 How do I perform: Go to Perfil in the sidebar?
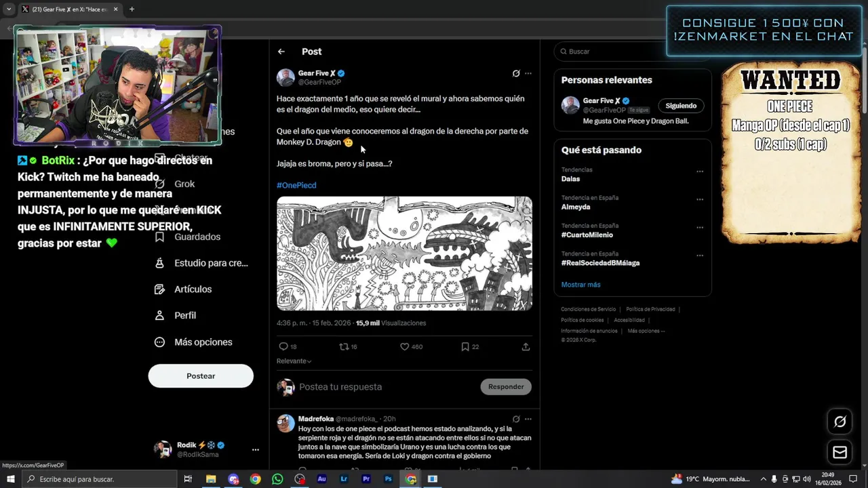185,315
